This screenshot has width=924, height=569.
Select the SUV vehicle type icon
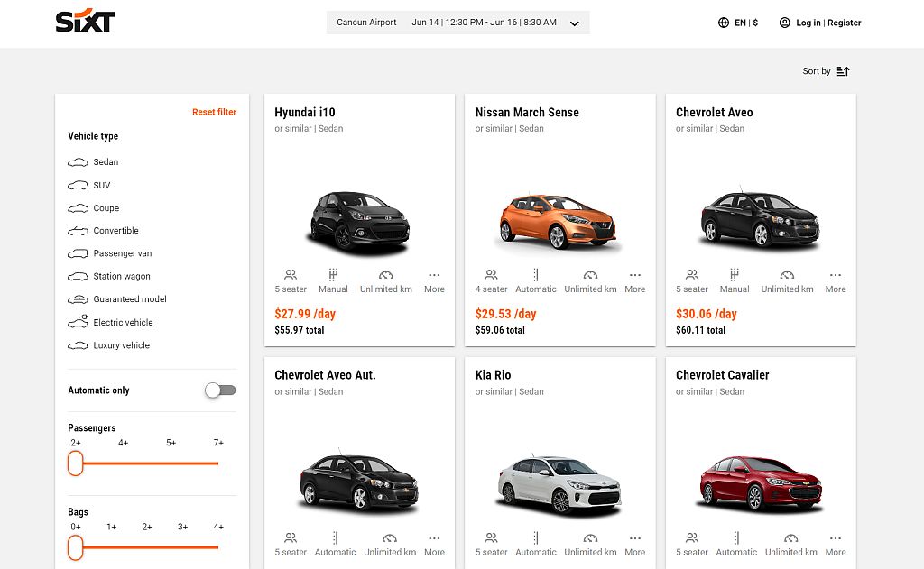(x=77, y=185)
